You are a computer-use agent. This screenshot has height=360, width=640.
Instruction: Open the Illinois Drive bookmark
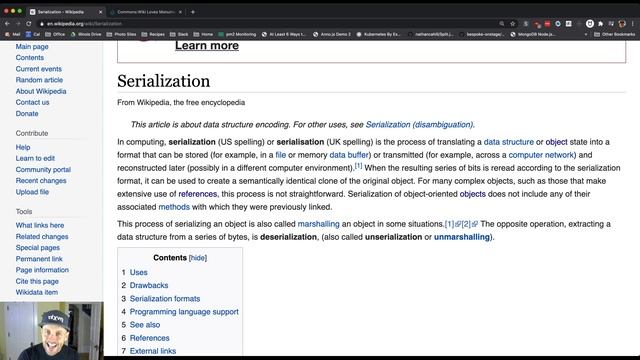click(x=86, y=34)
